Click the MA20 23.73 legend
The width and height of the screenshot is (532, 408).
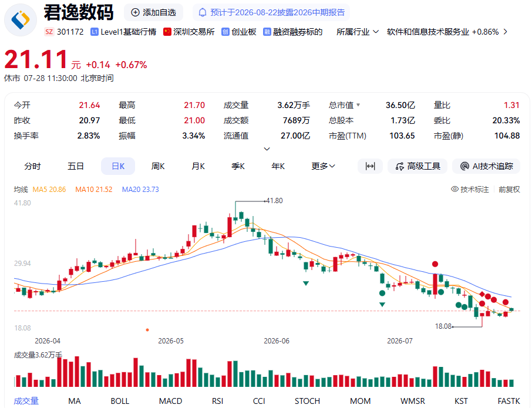[x=140, y=189]
